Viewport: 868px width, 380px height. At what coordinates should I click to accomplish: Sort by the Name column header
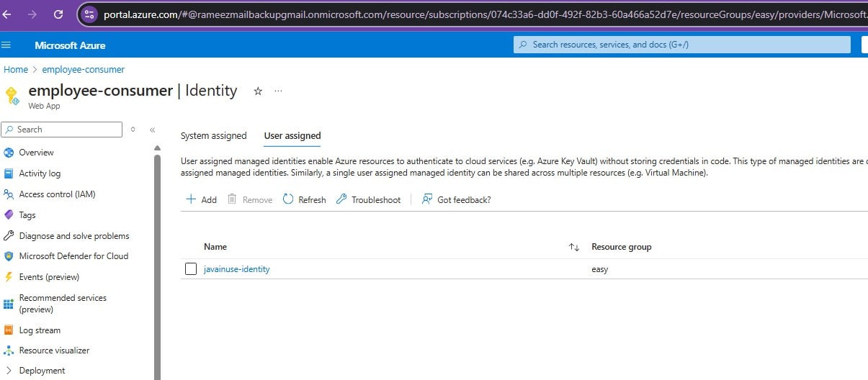(215, 247)
